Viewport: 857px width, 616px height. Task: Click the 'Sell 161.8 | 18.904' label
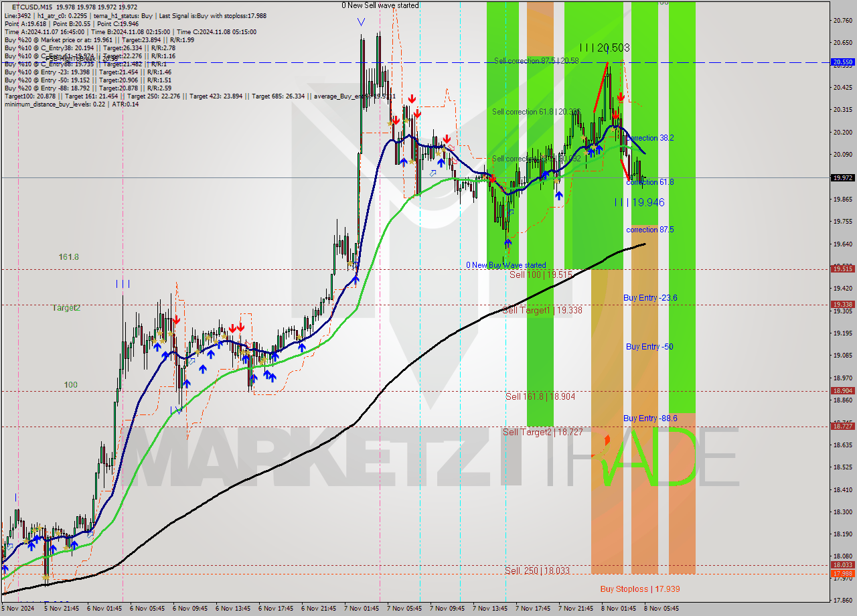(540, 396)
